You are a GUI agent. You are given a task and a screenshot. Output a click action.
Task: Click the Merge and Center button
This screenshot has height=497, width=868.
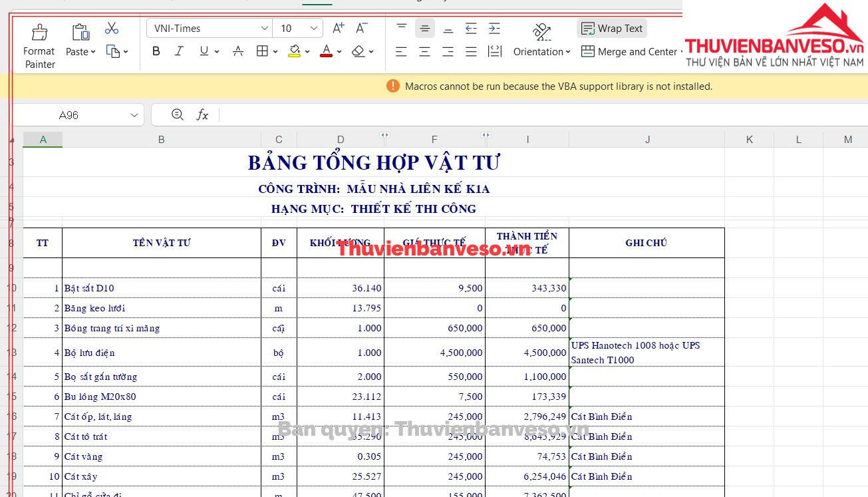(629, 51)
